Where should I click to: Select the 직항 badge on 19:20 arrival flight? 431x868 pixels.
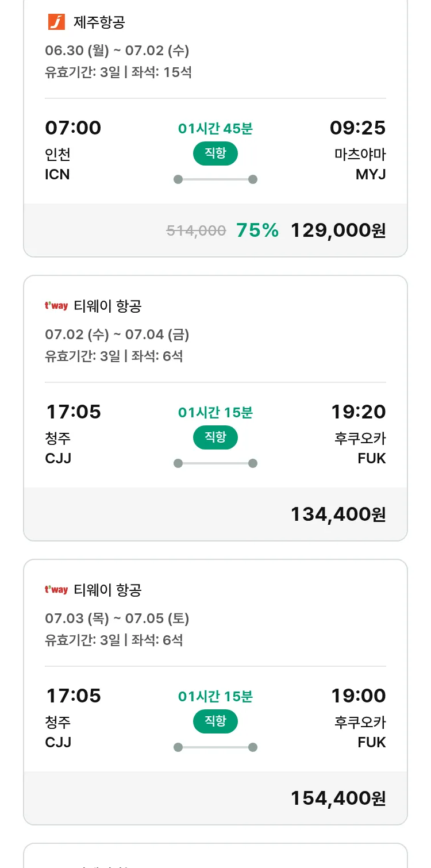215,437
